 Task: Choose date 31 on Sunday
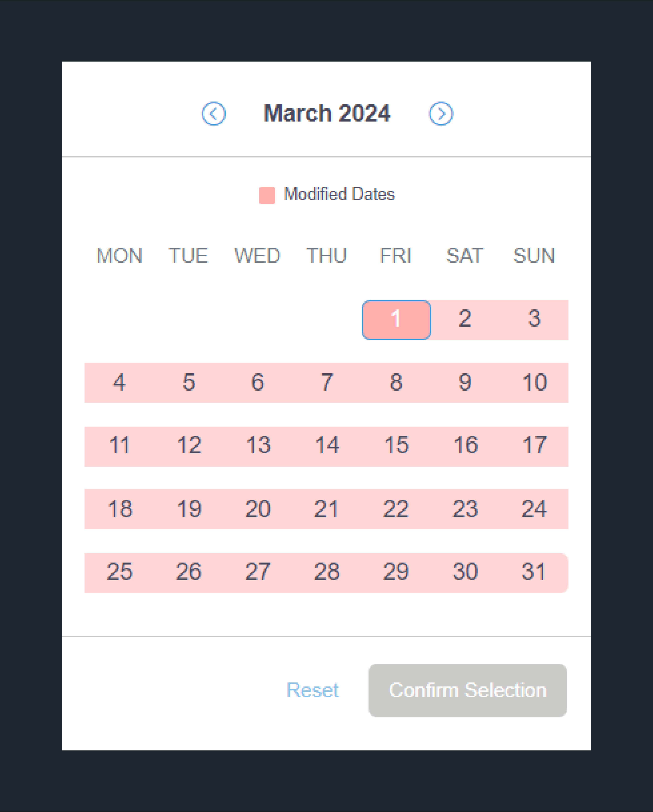coord(534,573)
